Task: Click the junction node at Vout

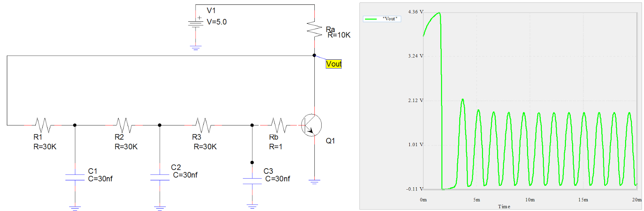Action: 314,55
